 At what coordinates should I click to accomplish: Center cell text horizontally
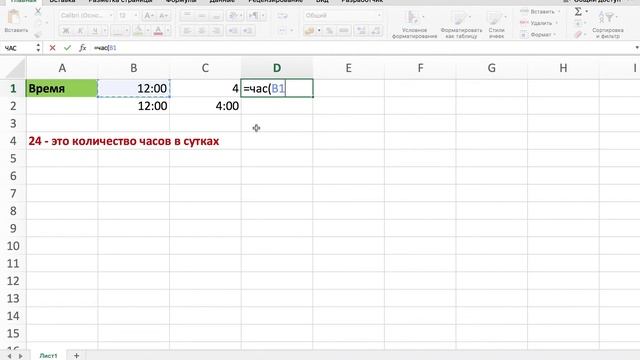(202, 31)
